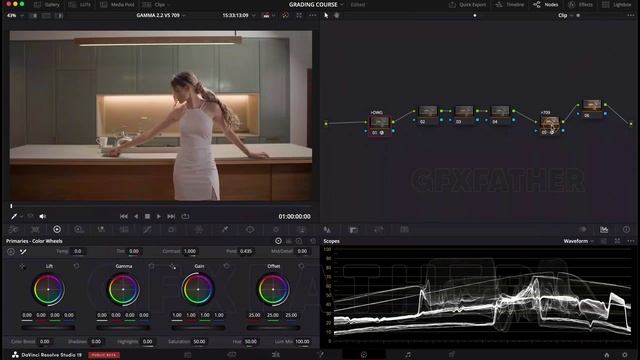Click the viewer scrubber playhead

[11, 206]
